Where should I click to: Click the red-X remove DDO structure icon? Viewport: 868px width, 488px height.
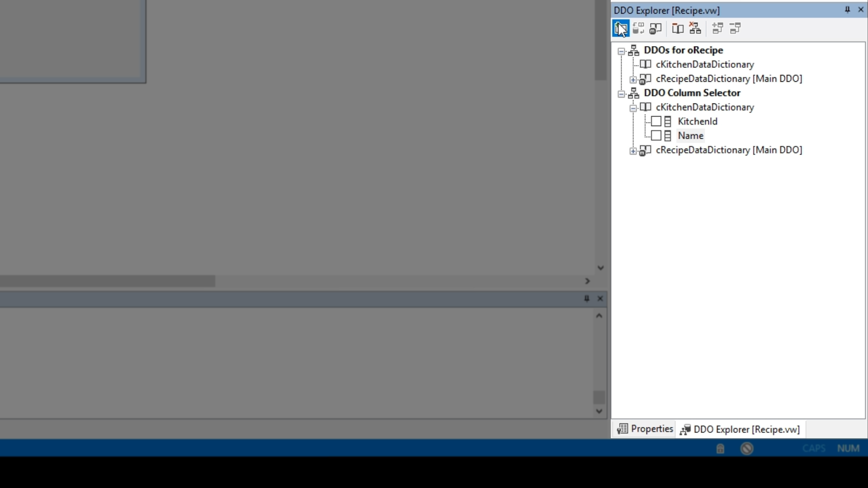click(695, 28)
